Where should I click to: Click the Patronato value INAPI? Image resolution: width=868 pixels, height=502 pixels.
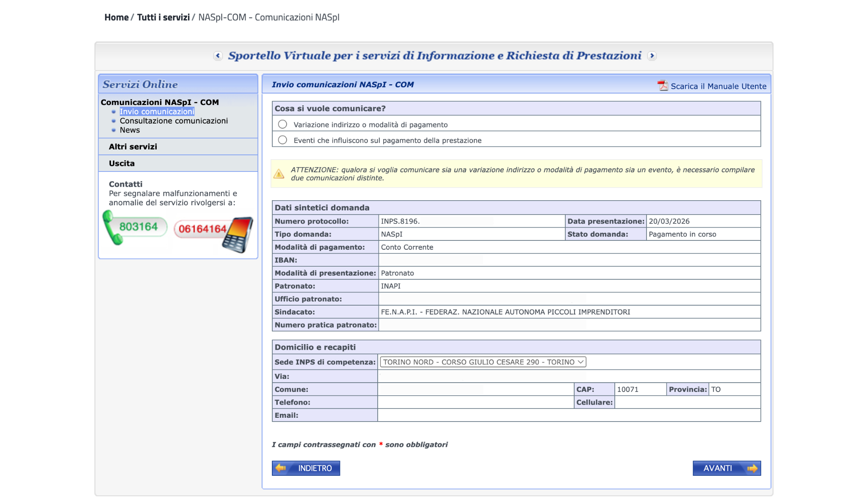pos(391,286)
